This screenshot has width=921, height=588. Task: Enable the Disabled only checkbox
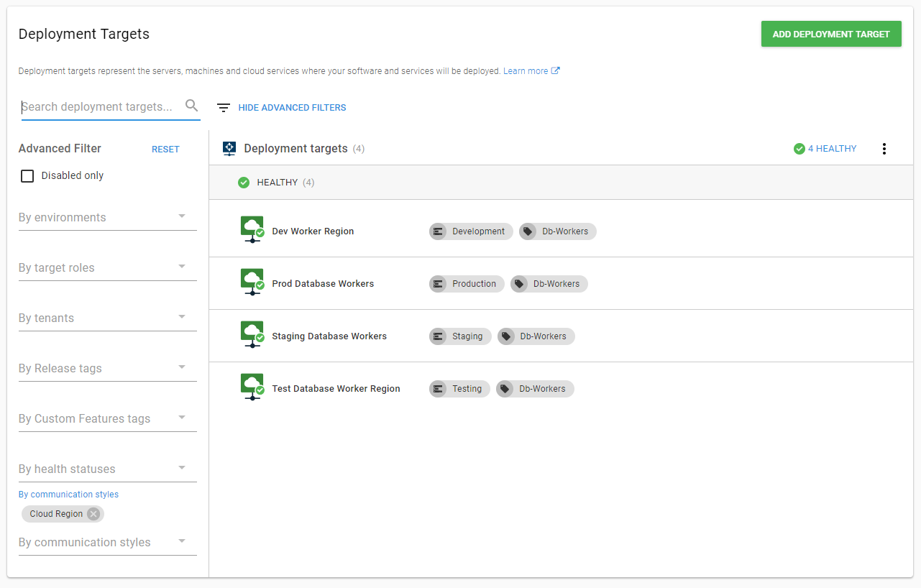pyautogui.click(x=27, y=176)
